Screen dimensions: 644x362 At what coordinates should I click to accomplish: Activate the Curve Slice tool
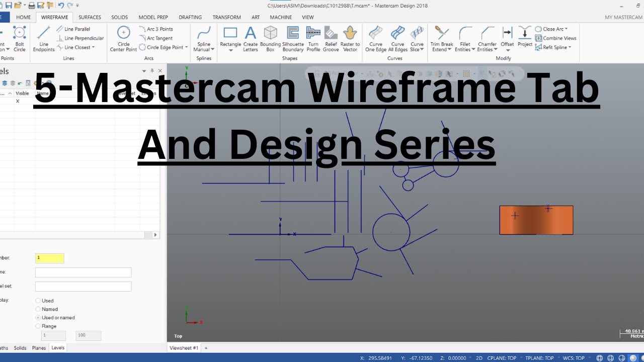pyautogui.click(x=417, y=39)
